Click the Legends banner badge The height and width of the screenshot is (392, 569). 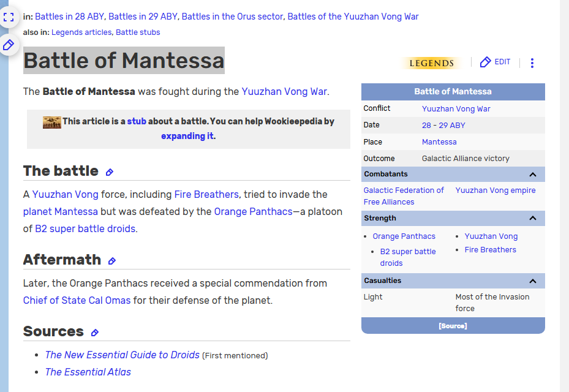coord(431,63)
